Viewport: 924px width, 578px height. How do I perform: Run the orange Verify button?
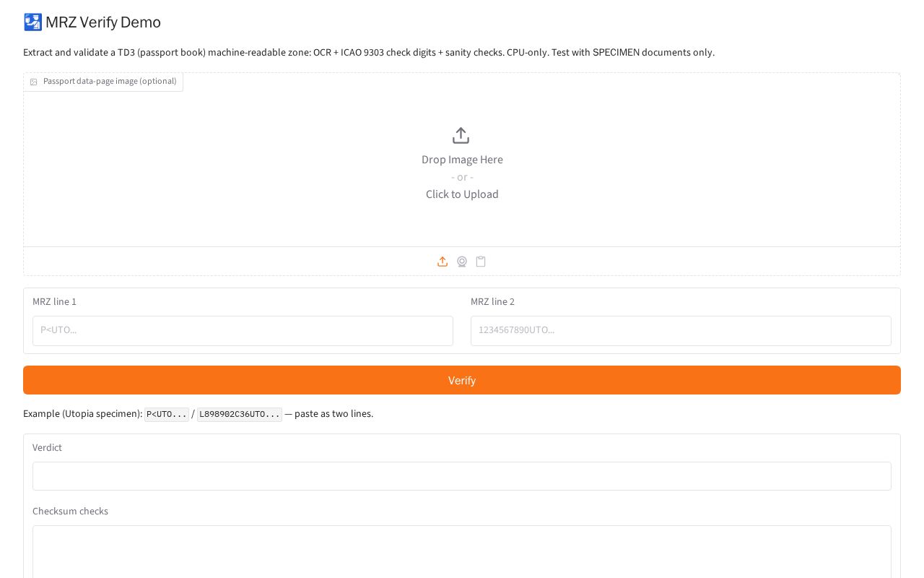click(462, 380)
